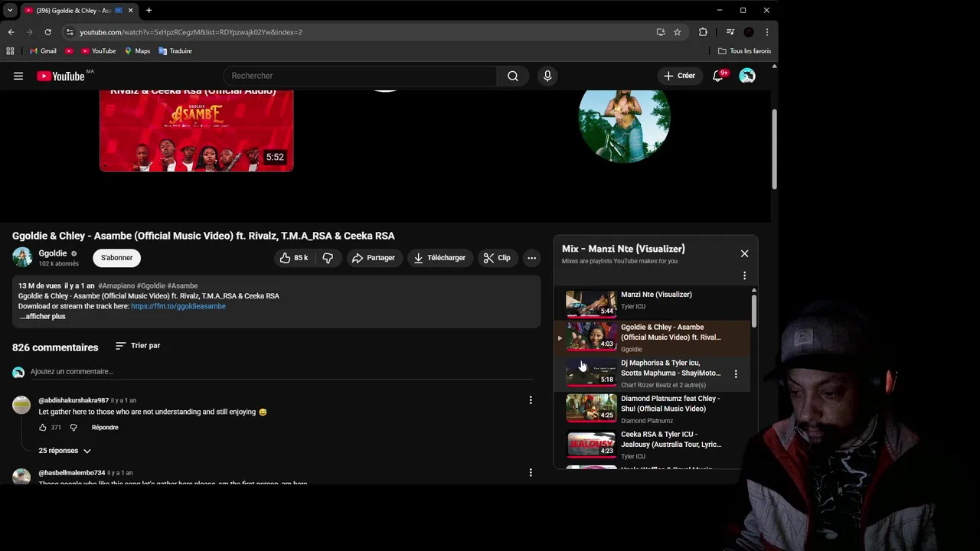Viewport: 980px width, 551px height.
Task: Like the abdishakurshakra987 comment
Action: [43, 427]
